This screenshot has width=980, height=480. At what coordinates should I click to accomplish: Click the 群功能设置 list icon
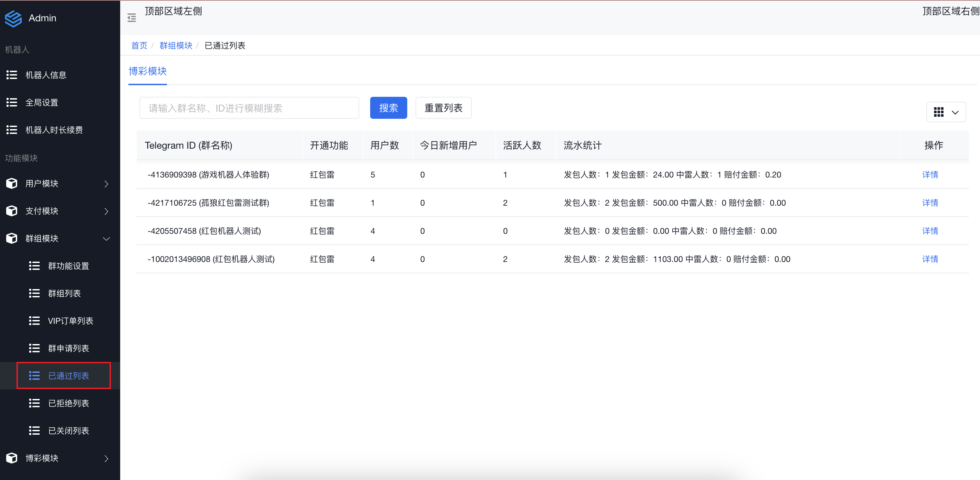coord(34,266)
